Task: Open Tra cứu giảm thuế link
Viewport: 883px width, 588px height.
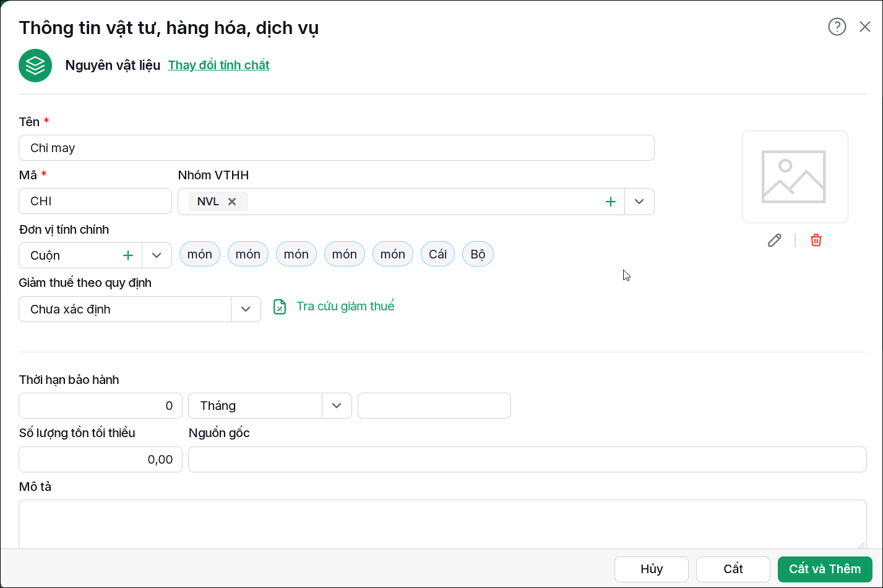Action: (x=345, y=306)
